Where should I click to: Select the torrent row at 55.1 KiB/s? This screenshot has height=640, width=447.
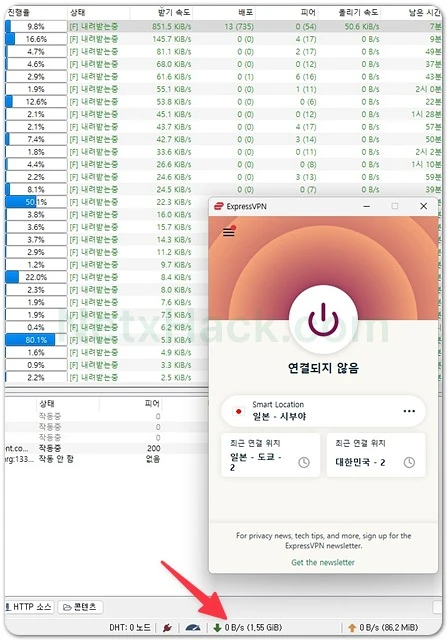point(223,89)
